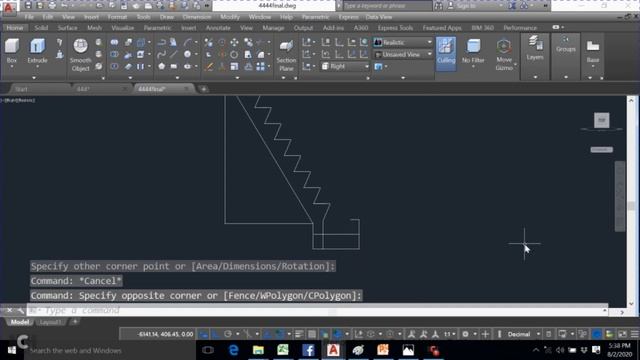Screen dimensions: 640x360
Task: Toggle hardware acceleration in status bar
Action: (597, 334)
